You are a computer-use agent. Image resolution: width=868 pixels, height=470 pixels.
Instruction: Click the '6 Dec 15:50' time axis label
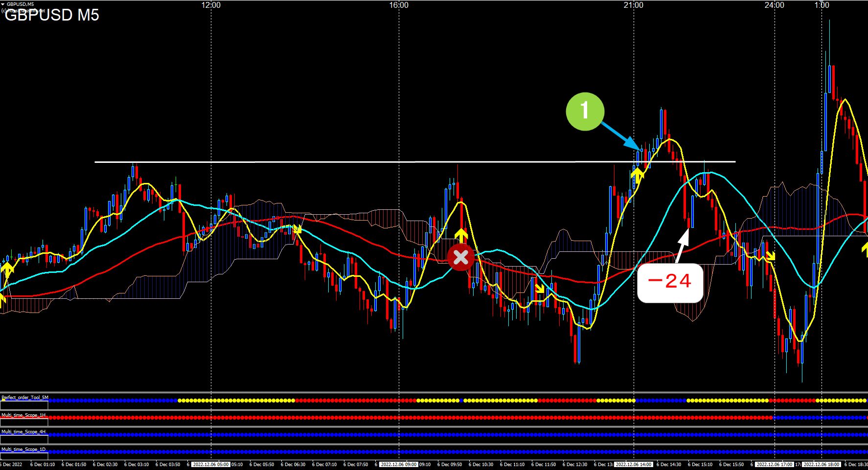coord(731,465)
